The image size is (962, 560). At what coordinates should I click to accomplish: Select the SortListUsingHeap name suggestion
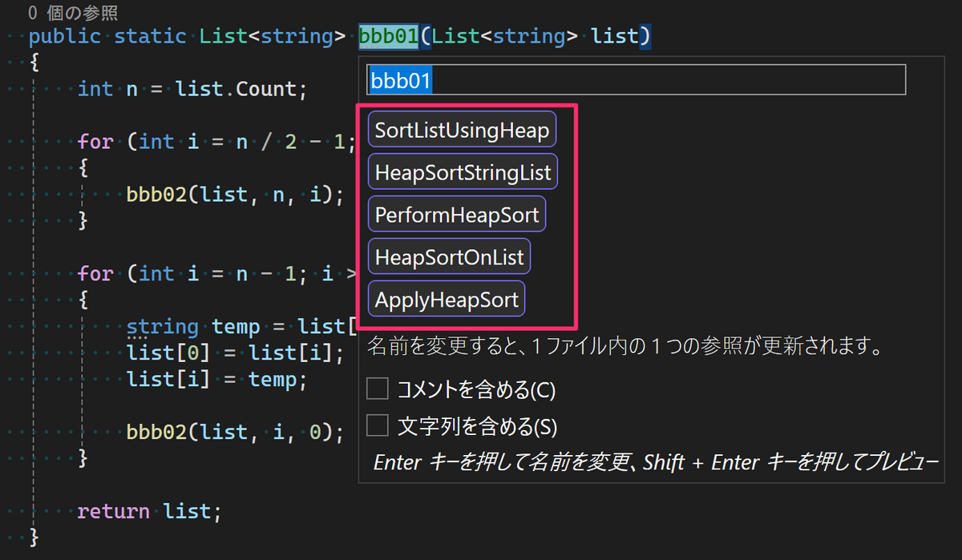[462, 130]
